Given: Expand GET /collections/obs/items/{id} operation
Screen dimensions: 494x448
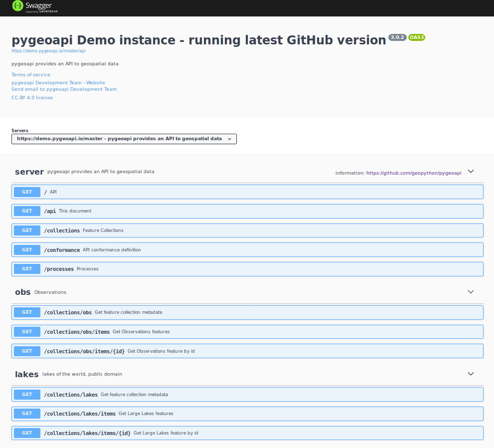Looking at the screenshot, I should coord(247,351).
